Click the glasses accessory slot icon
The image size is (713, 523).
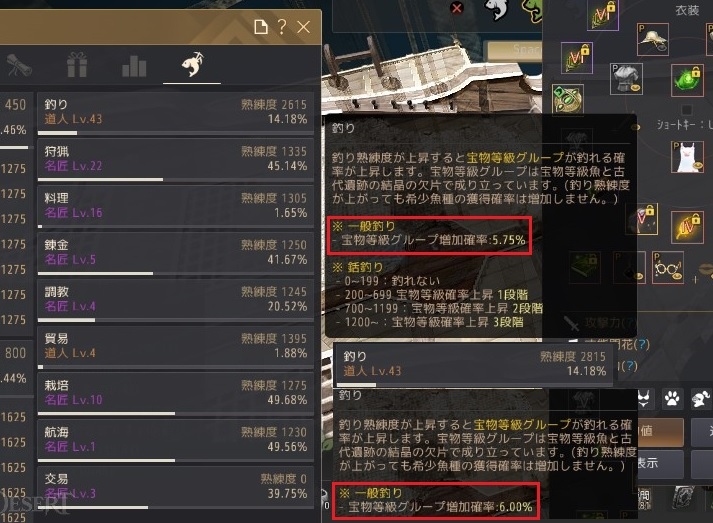(x=668, y=268)
